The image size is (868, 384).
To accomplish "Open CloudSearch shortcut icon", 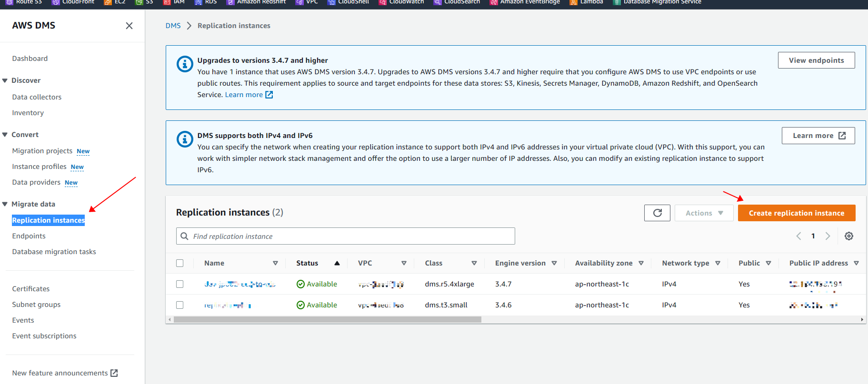I will click(x=438, y=2).
